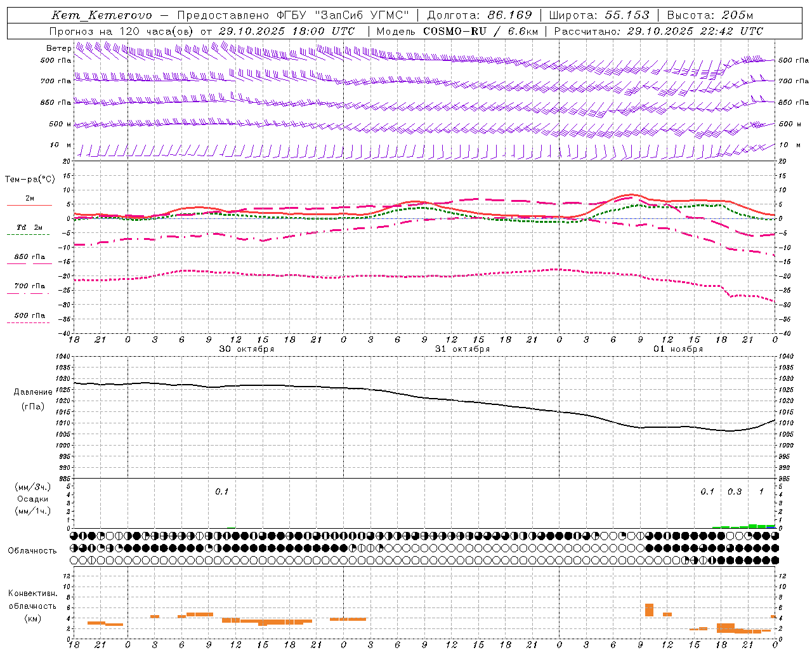Click the dotted pink line sample under 500 гПа legend
This screenshot has height=650, width=812.
click(x=29, y=322)
